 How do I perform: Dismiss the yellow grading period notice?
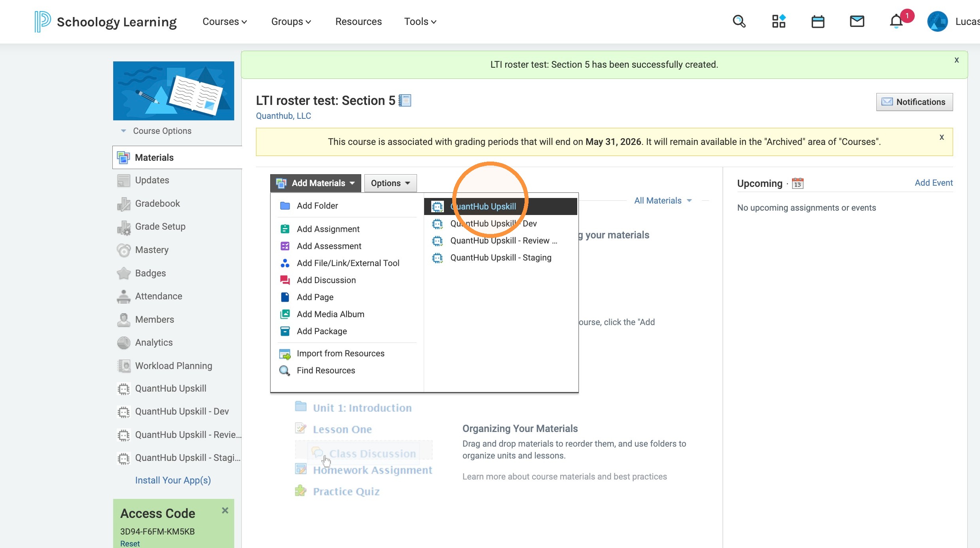[942, 137]
